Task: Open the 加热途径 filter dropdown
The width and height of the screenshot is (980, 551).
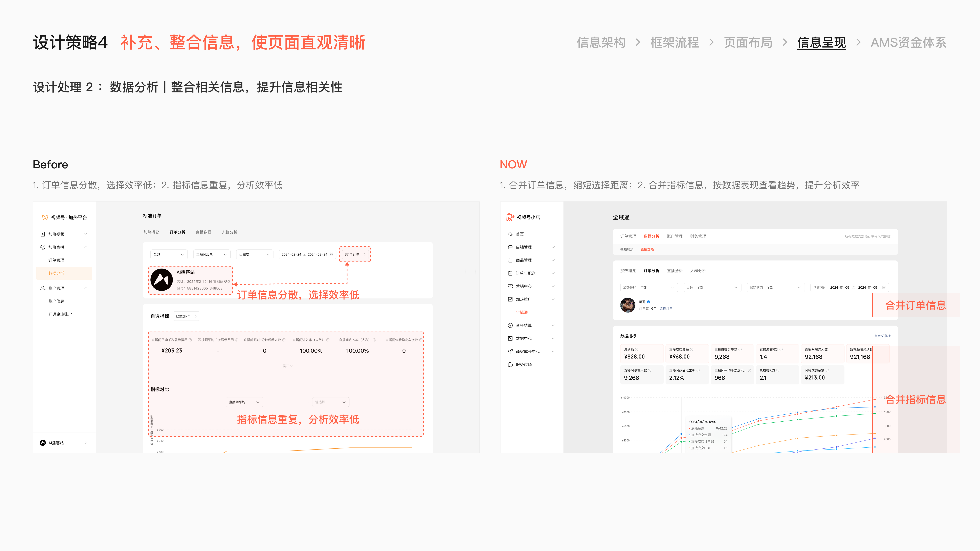Action: pyautogui.click(x=649, y=287)
